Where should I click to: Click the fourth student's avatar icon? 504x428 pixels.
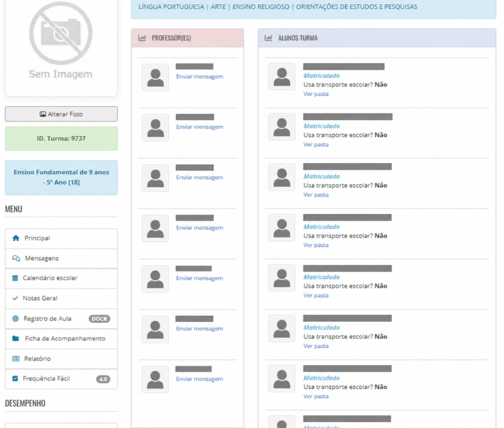coord(282,227)
